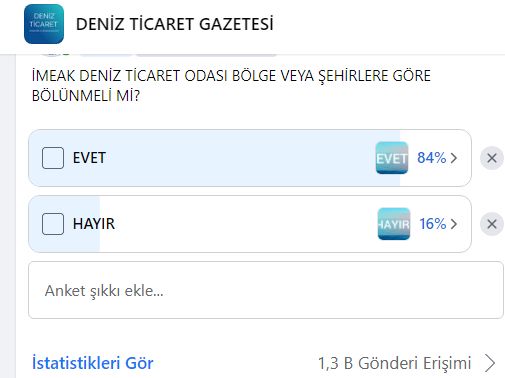The image size is (505, 378).
Task: Select the EVET option label text
Action: (x=89, y=158)
